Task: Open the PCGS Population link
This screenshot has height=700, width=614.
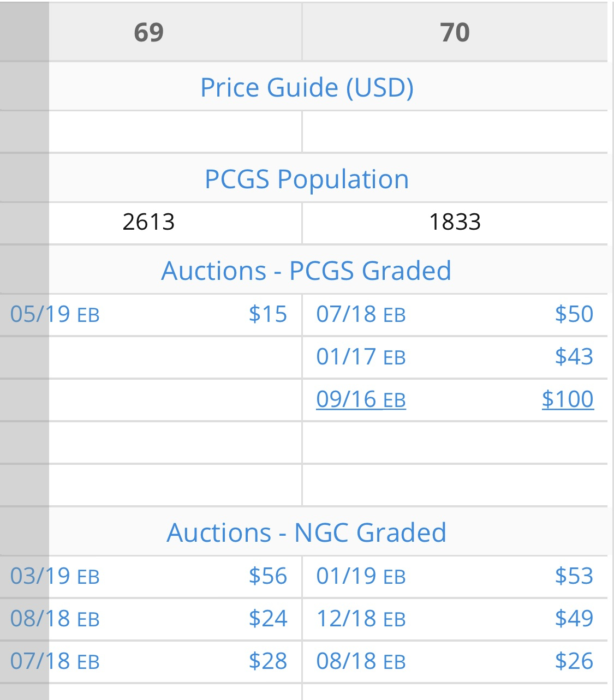Action: click(307, 180)
